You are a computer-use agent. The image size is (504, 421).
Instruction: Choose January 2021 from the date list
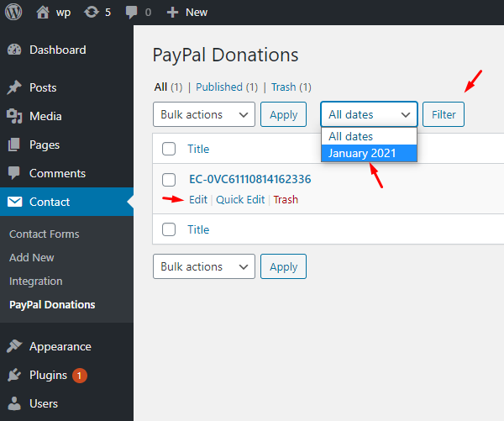[x=362, y=153]
